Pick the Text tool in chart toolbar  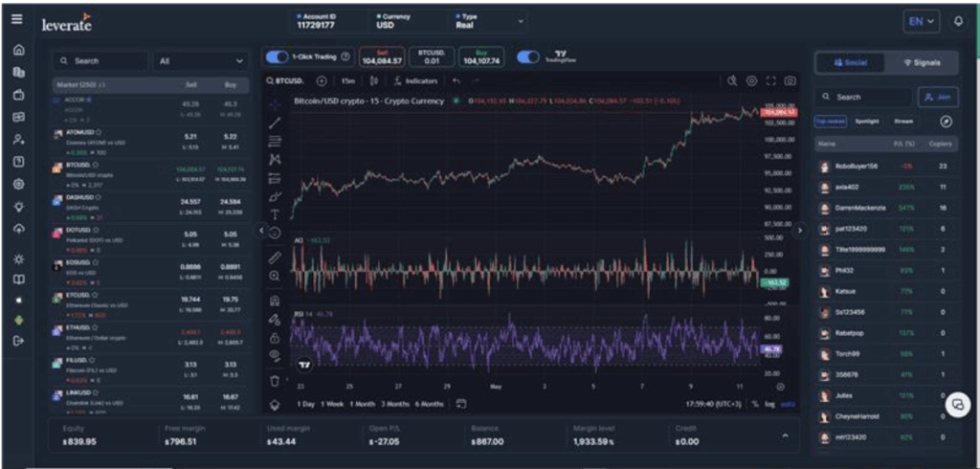pos(276,214)
